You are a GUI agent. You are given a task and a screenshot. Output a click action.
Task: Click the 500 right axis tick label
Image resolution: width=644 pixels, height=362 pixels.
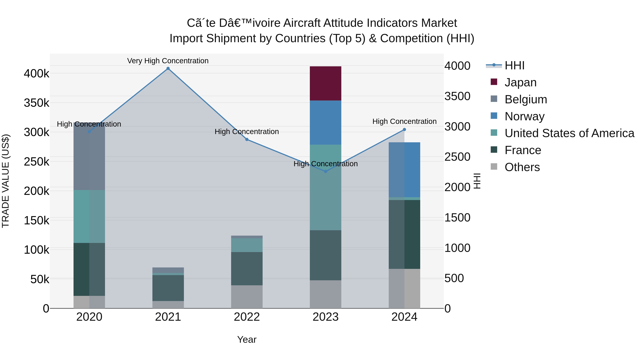pyautogui.click(x=454, y=278)
